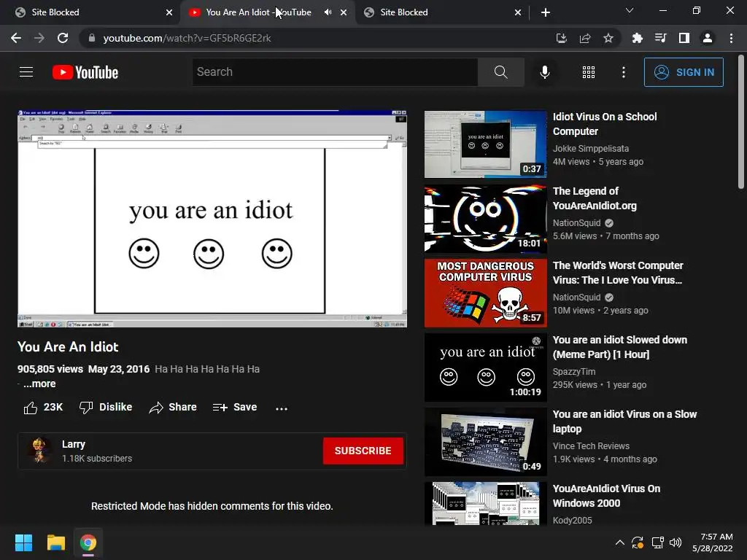Open YouTube settings three-dot menu
This screenshot has width=747, height=560.
[x=624, y=72]
